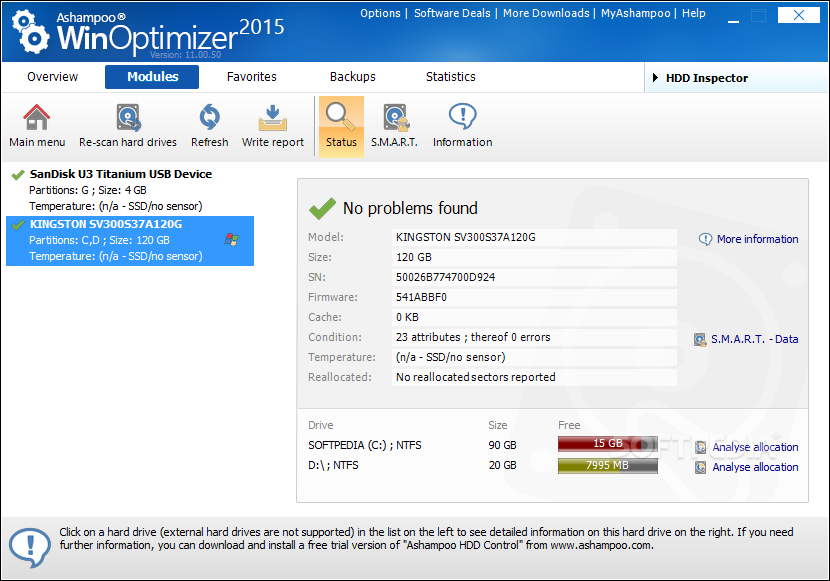This screenshot has width=830, height=581.
Task: Click Analyse allocation icon for SOFTPEDIA (C:)
Action: pyautogui.click(x=700, y=447)
